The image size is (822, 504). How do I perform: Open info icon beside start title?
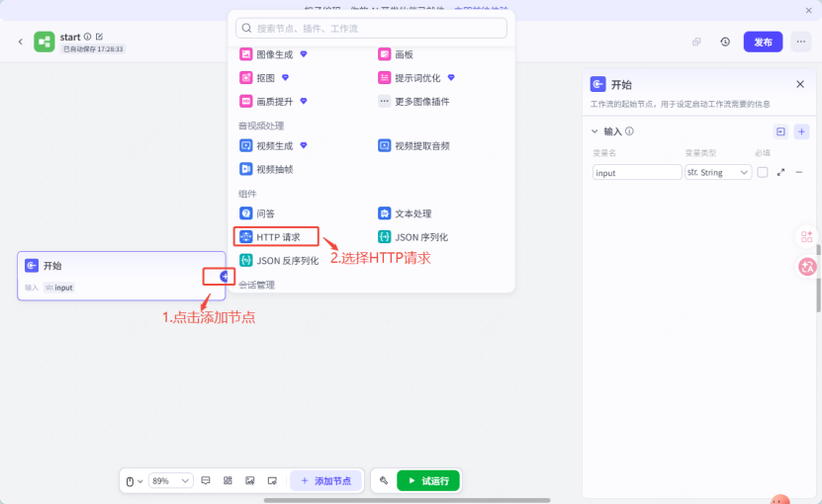click(88, 37)
